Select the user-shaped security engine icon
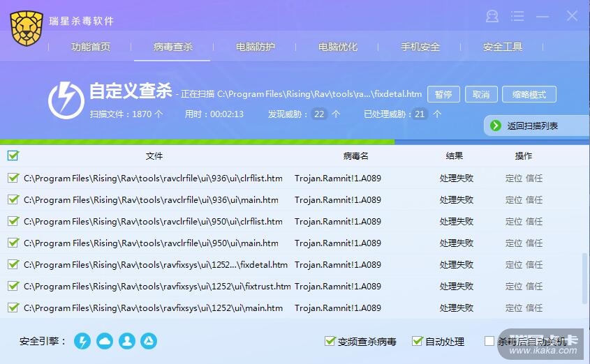Viewport: 590px width, 364px height. click(127, 341)
